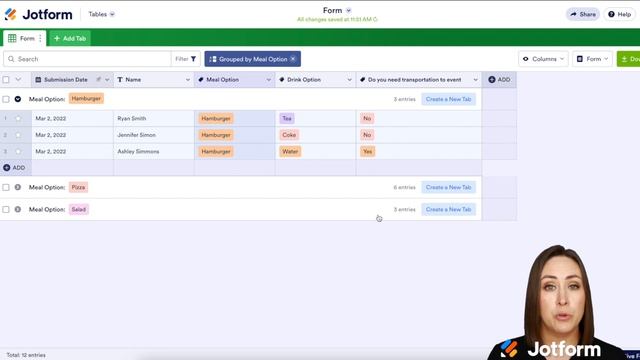Open Submission Date column menu arrow
Viewport: 640px width, 360px height.
pyautogui.click(x=107, y=80)
